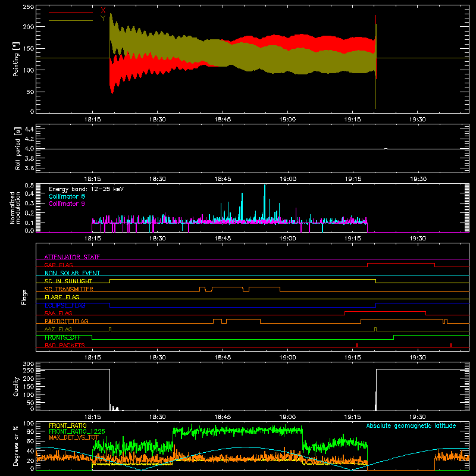The height and width of the screenshot is (476, 476).
Task: Click the 300 tick on the Quality axis
Action: 28,364
